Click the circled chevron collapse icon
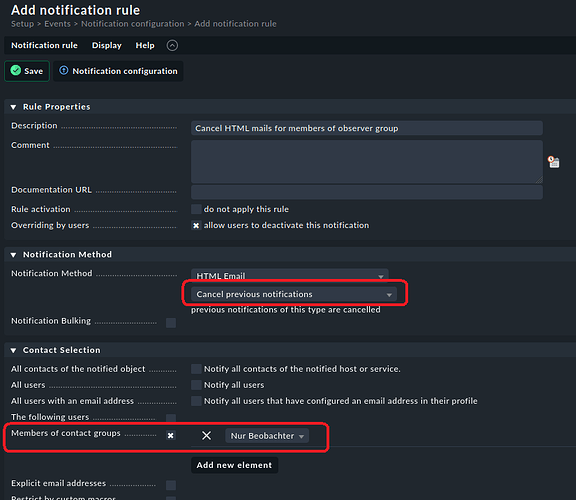Viewport: 576px width, 500px height. coord(172,46)
